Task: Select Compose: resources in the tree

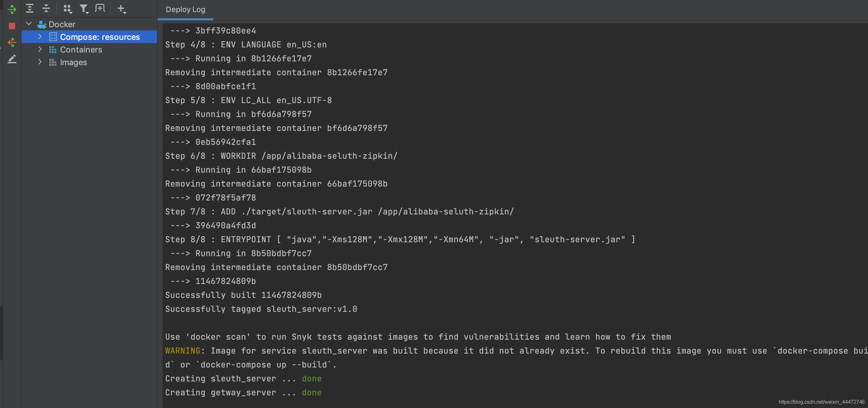Action: (89, 37)
